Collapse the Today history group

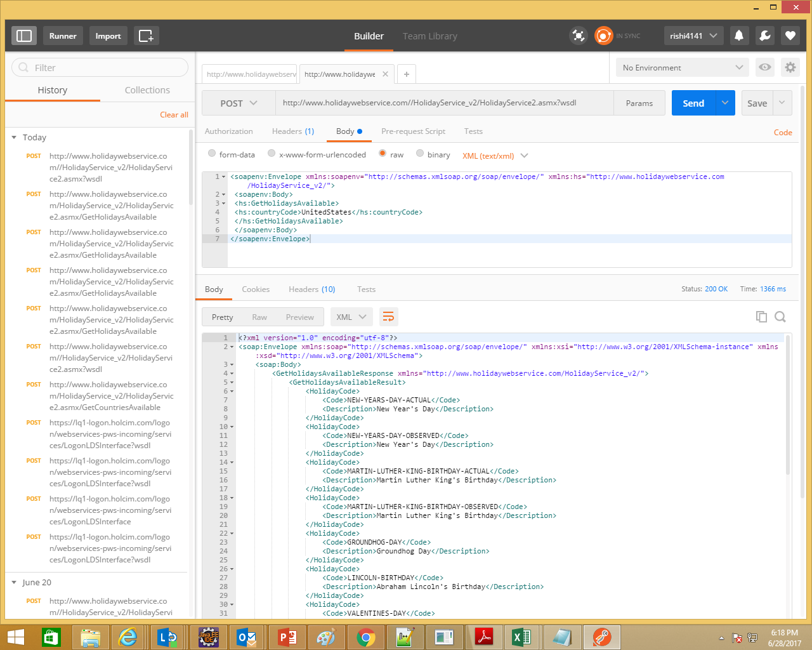coord(14,137)
